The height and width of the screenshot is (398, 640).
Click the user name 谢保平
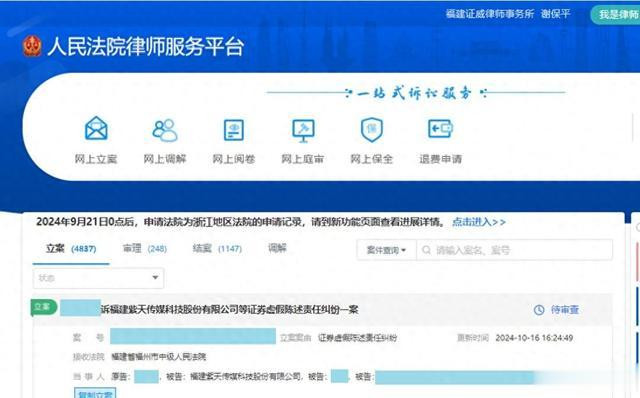tap(555, 14)
